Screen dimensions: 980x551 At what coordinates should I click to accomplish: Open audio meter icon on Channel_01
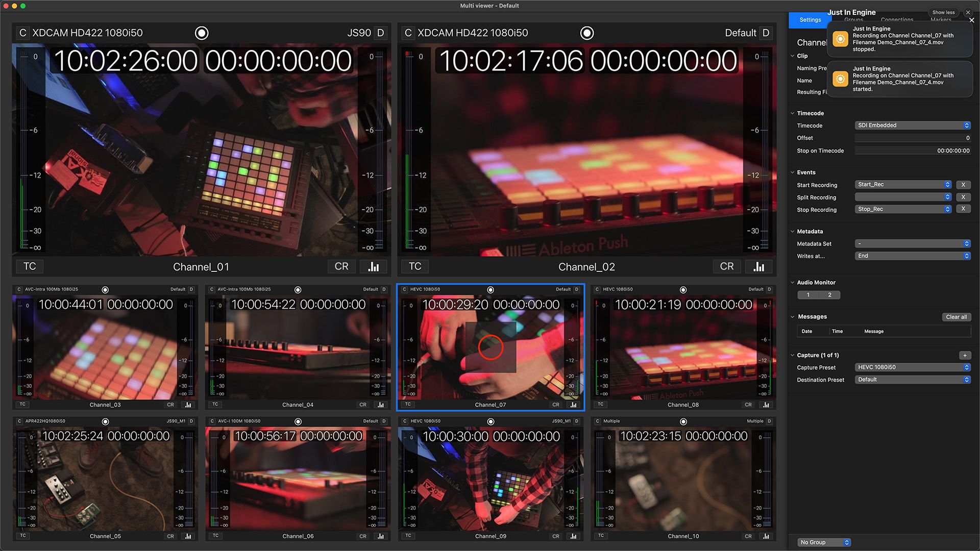click(x=374, y=266)
